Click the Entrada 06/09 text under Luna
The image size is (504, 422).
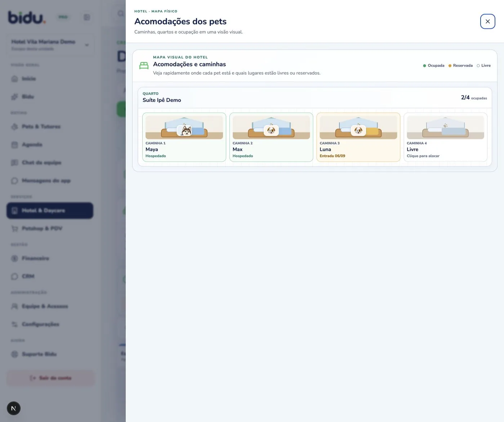tap(332, 156)
